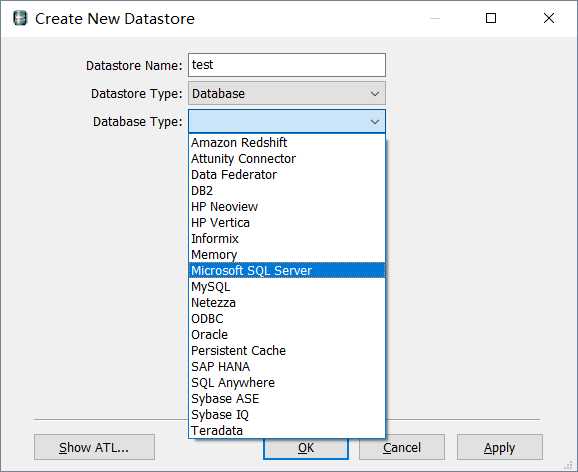The height and width of the screenshot is (472, 578).
Task: Pick SQL Anywhere from the list
Action: pos(287,383)
